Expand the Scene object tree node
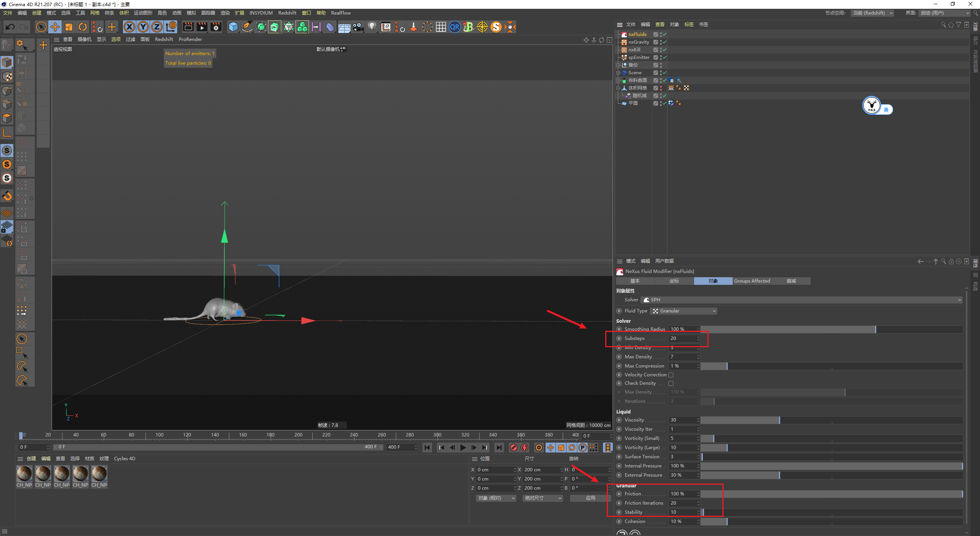Viewport: 980px width, 536px height. point(618,73)
